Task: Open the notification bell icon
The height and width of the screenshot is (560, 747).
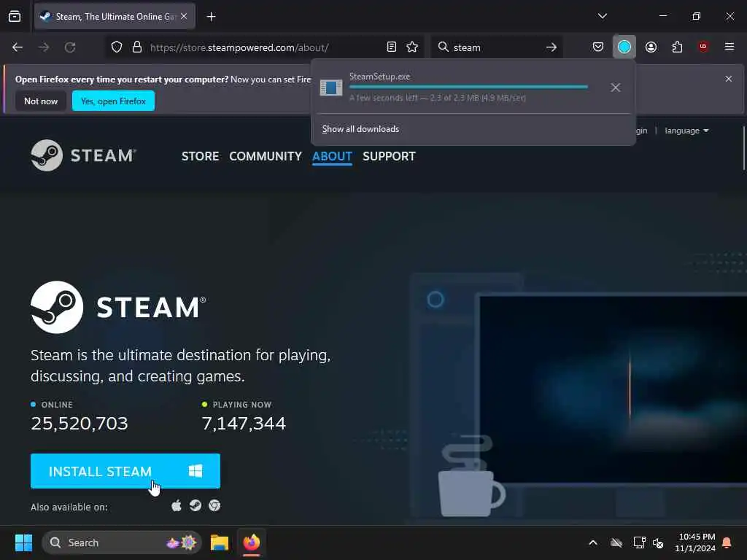Action: click(727, 542)
